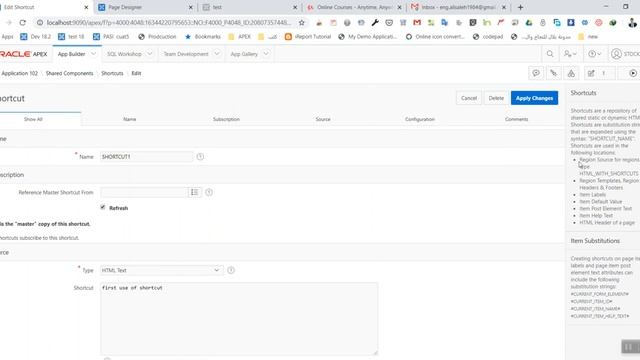Switch to the Page Designer browser tab
The width and height of the screenshot is (640, 360).
click(x=146, y=7)
